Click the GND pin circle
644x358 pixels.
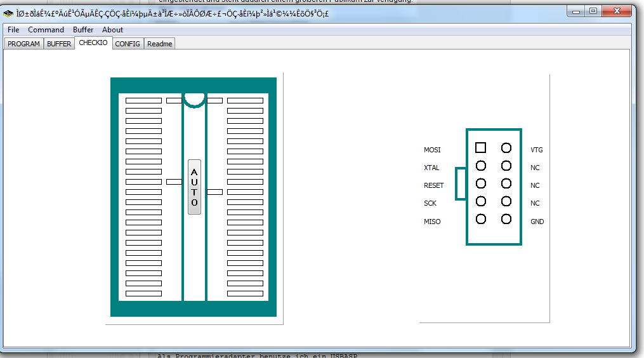click(x=506, y=219)
